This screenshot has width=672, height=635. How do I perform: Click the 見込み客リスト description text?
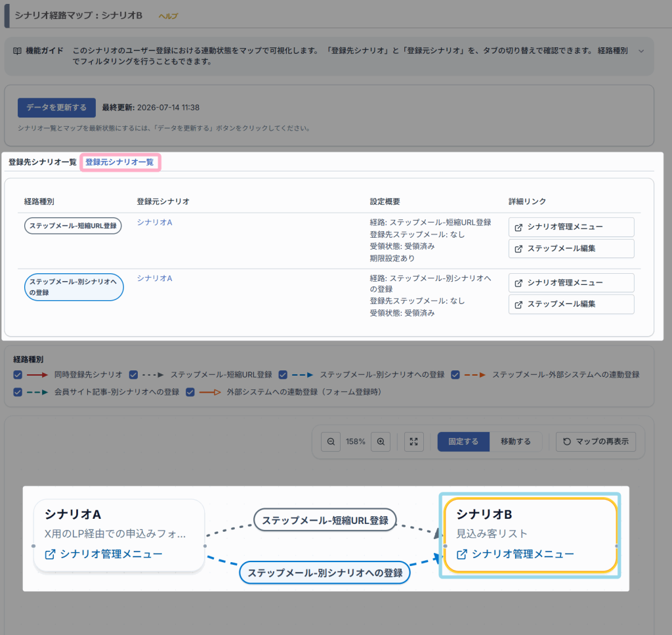(x=492, y=534)
